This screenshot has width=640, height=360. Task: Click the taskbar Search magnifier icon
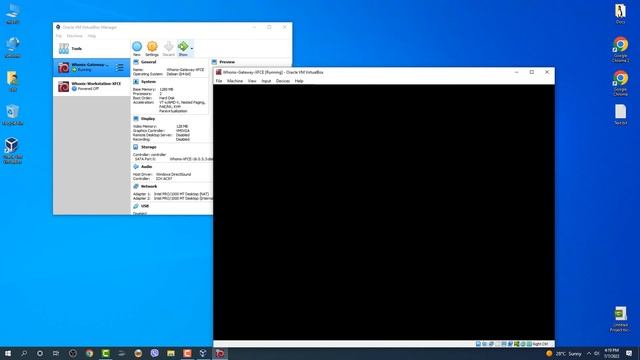(24, 353)
